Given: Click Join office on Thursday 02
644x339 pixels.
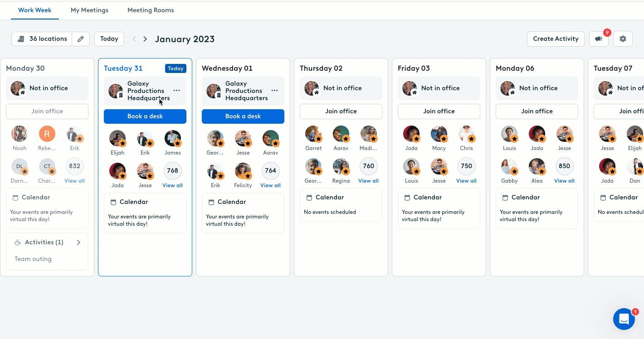Looking at the screenshot, I should point(341,111).
